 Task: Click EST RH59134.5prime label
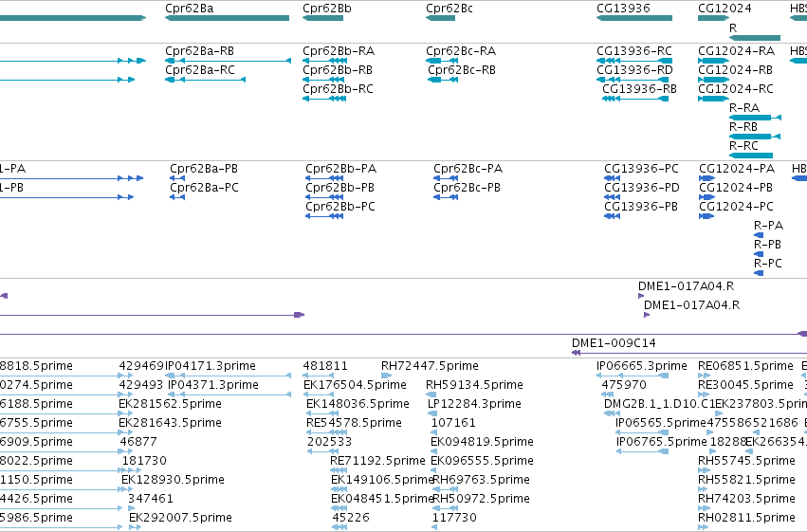click(x=474, y=385)
